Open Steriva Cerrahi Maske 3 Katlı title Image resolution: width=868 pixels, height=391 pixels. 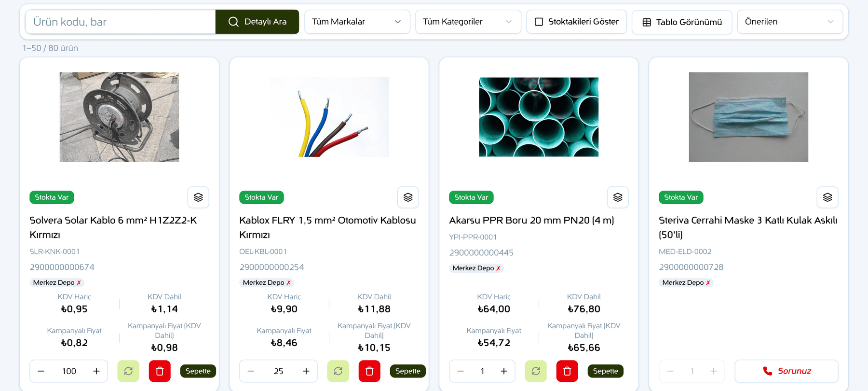(x=748, y=227)
